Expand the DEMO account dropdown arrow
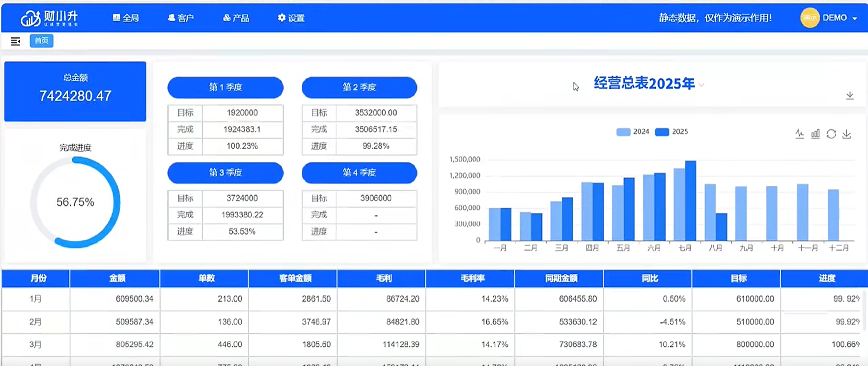This screenshot has width=868, height=366. (855, 19)
